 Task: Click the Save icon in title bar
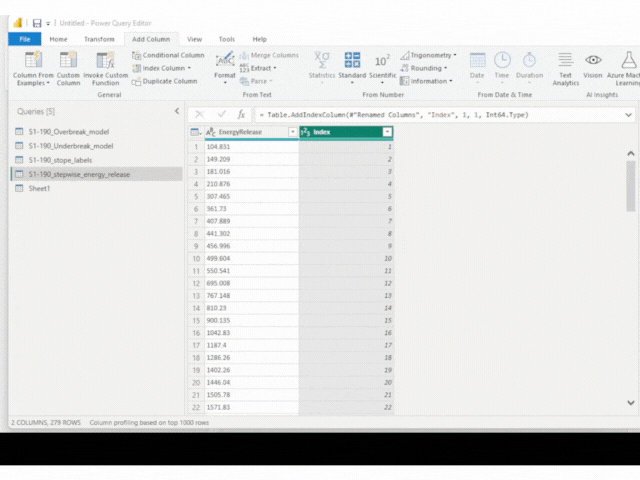(37, 23)
